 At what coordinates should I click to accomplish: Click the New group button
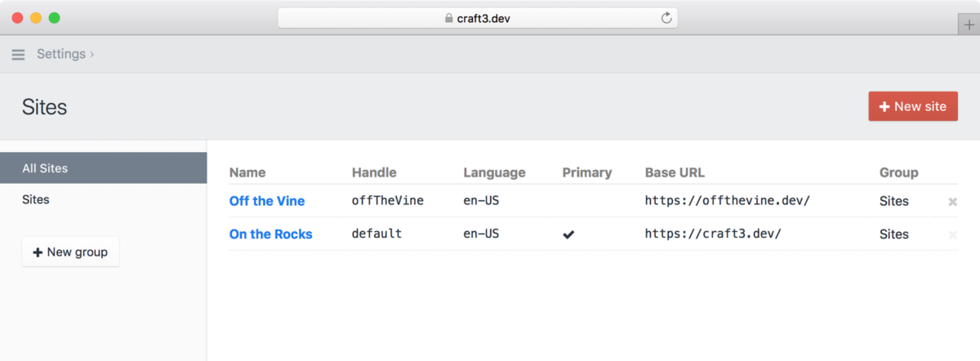[x=70, y=252]
